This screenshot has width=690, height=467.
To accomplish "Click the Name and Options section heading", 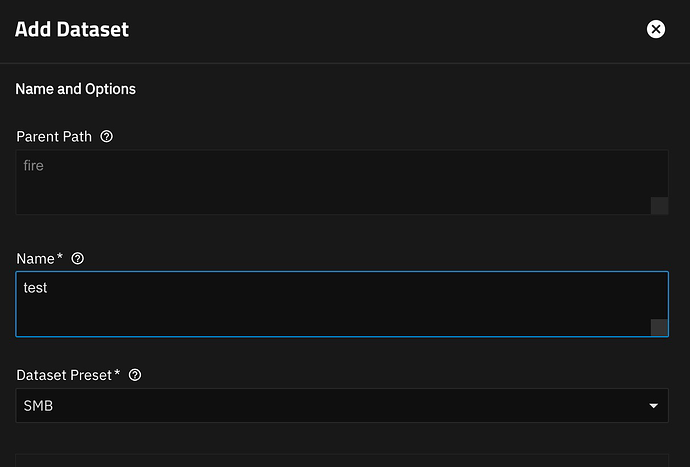I will click(x=76, y=89).
